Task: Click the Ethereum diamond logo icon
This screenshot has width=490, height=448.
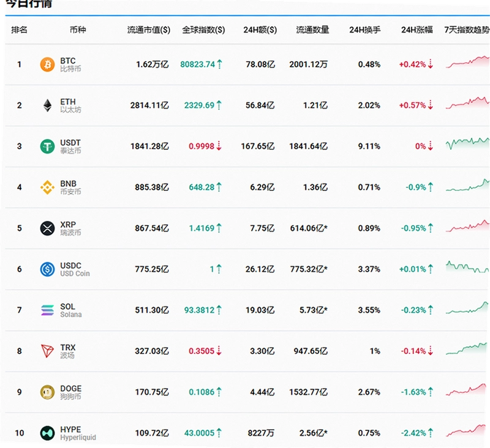Action: coord(47,105)
